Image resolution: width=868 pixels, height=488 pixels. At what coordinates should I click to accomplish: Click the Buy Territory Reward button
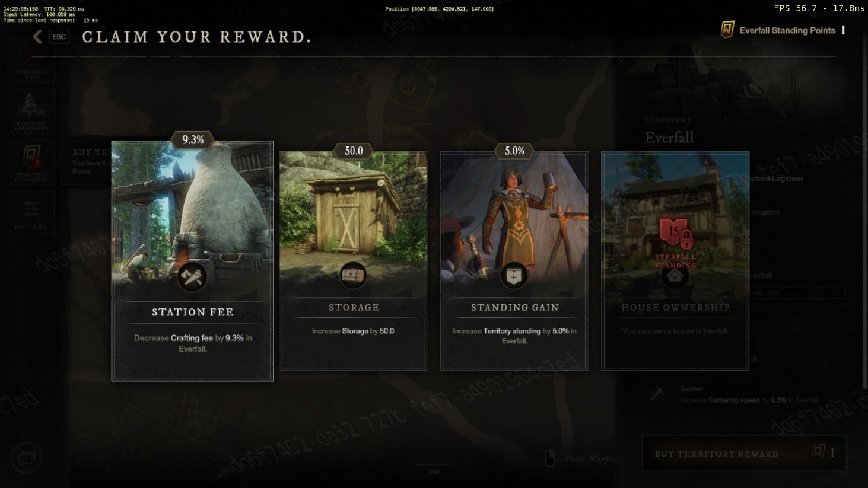point(744,454)
